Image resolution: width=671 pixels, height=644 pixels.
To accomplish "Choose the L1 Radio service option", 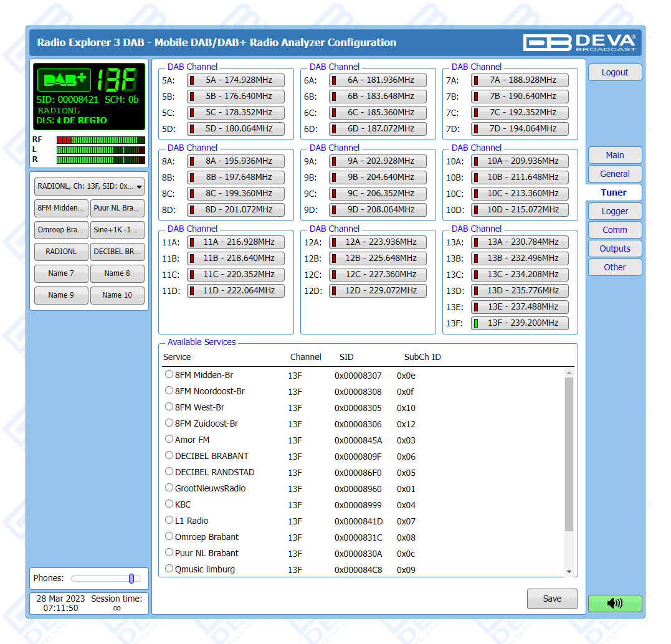I will click(169, 520).
